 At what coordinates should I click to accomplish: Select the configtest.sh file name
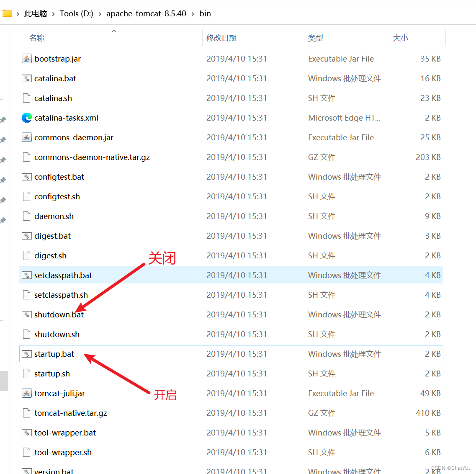coord(57,196)
